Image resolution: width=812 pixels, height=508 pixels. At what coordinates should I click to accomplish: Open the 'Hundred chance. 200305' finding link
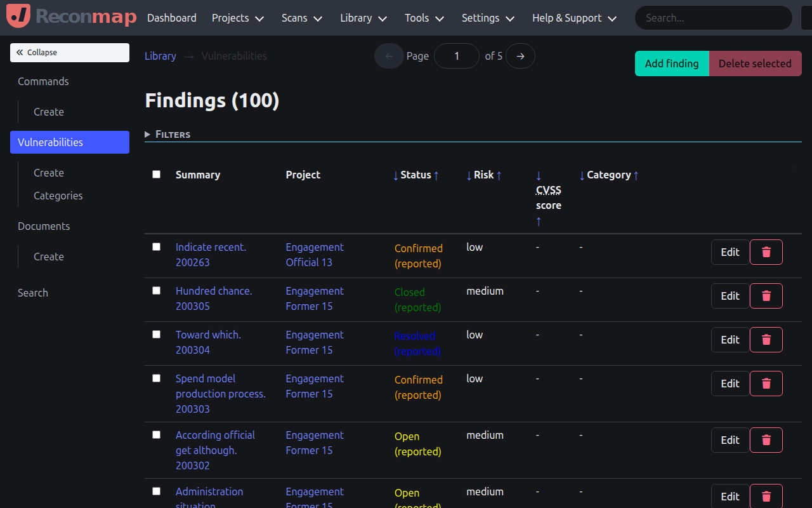click(214, 298)
